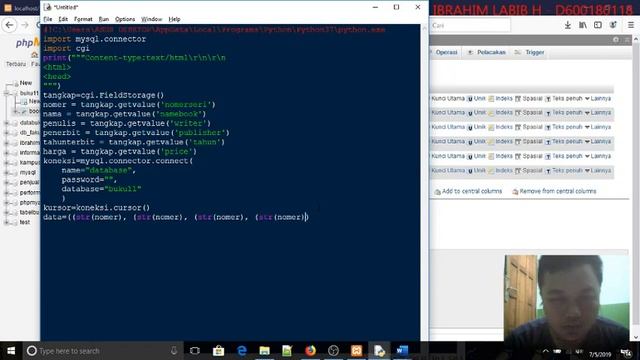
Task: Expand Lainnya dropdown in the third row
Action: [x=598, y=127]
